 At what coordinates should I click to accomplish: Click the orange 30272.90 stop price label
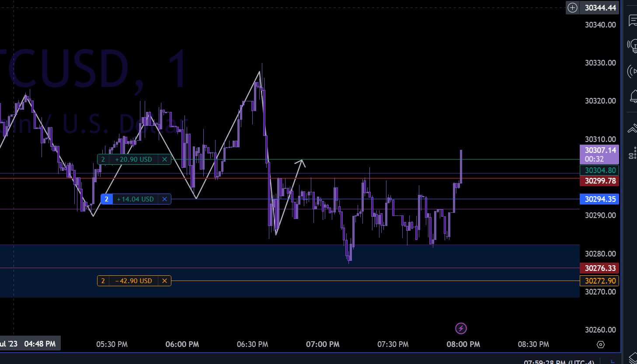coord(599,281)
